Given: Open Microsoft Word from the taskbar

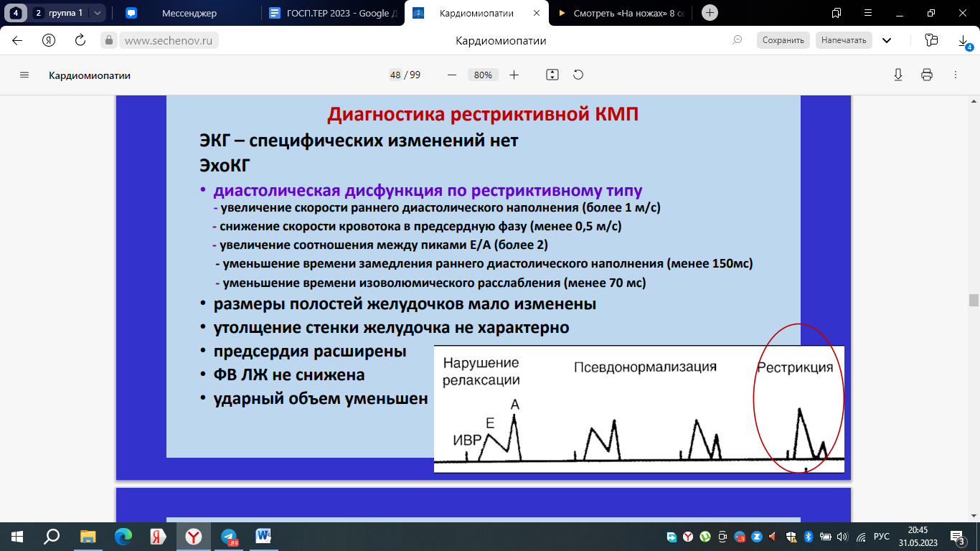Looking at the screenshot, I should pyautogui.click(x=264, y=536).
